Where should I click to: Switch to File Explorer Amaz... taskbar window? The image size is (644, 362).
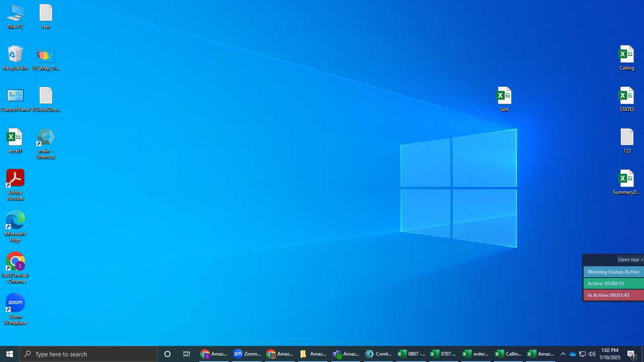pos(313,354)
